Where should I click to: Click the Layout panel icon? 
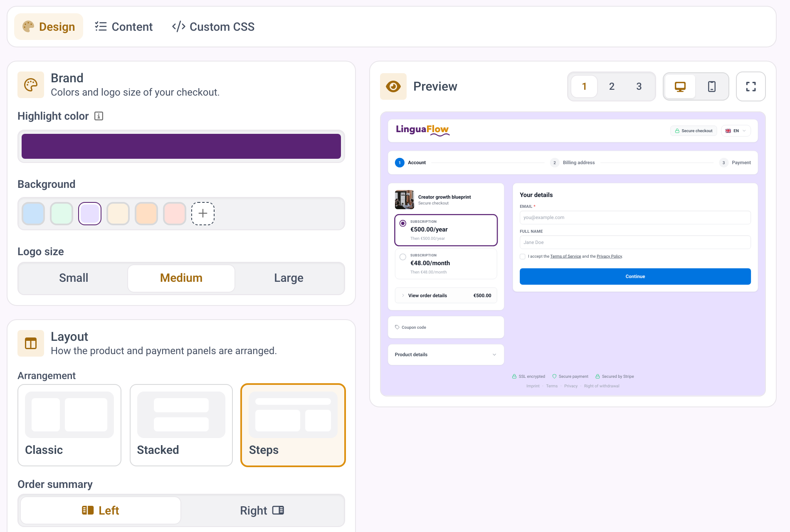[x=31, y=343]
